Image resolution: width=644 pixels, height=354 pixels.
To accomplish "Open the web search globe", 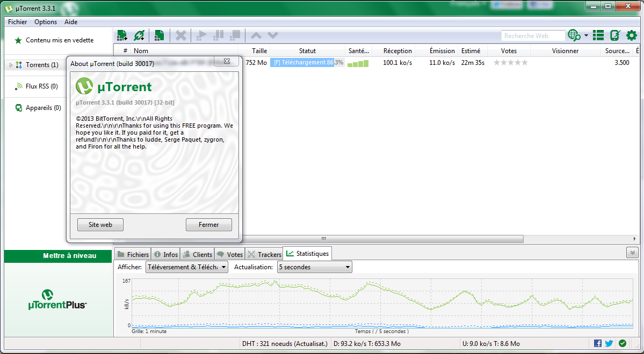I will [x=574, y=35].
